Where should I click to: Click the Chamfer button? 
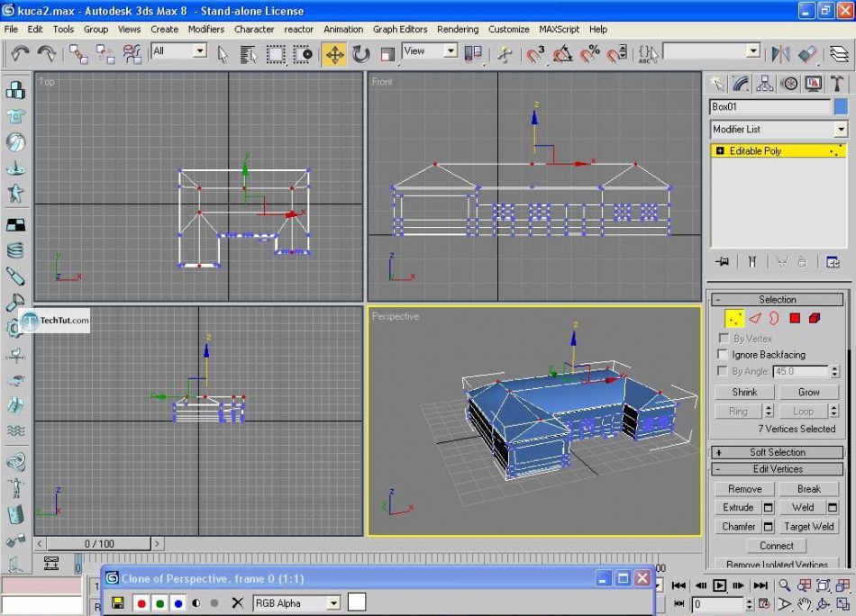[x=738, y=527]
